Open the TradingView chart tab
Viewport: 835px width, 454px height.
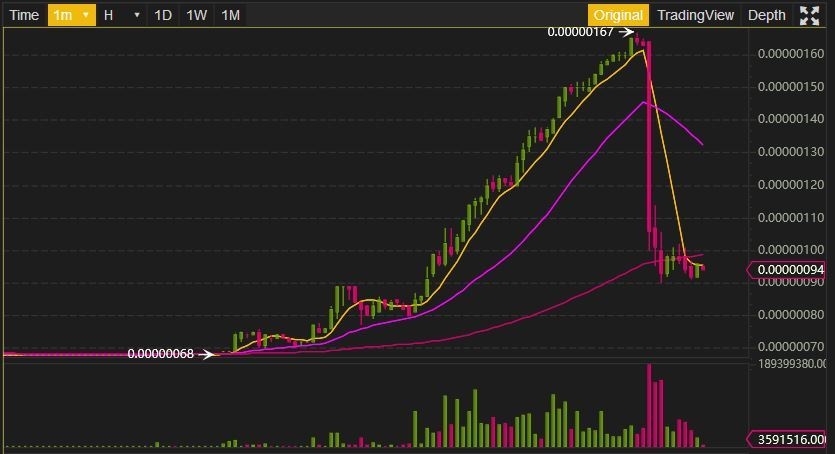click(x=695, y=15)
